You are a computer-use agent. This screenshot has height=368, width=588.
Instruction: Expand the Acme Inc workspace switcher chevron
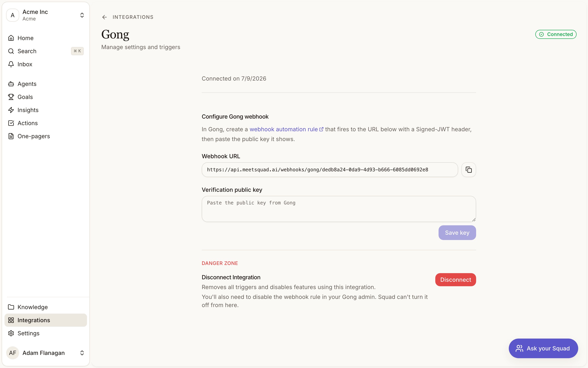click(82, 15)
